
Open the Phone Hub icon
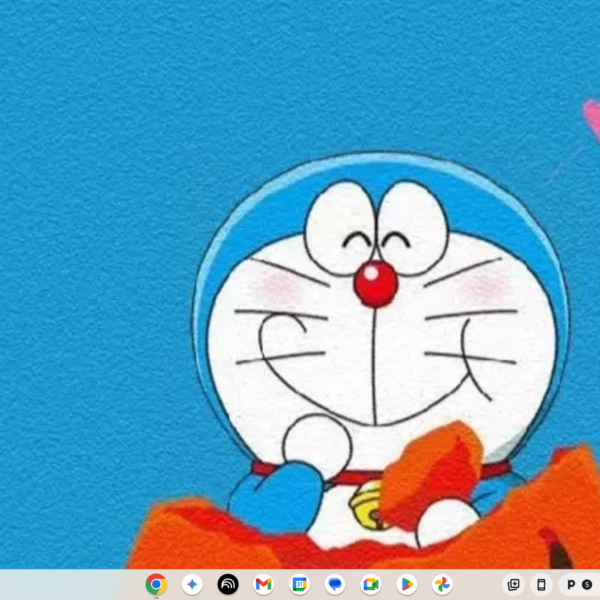click(541, 584)
